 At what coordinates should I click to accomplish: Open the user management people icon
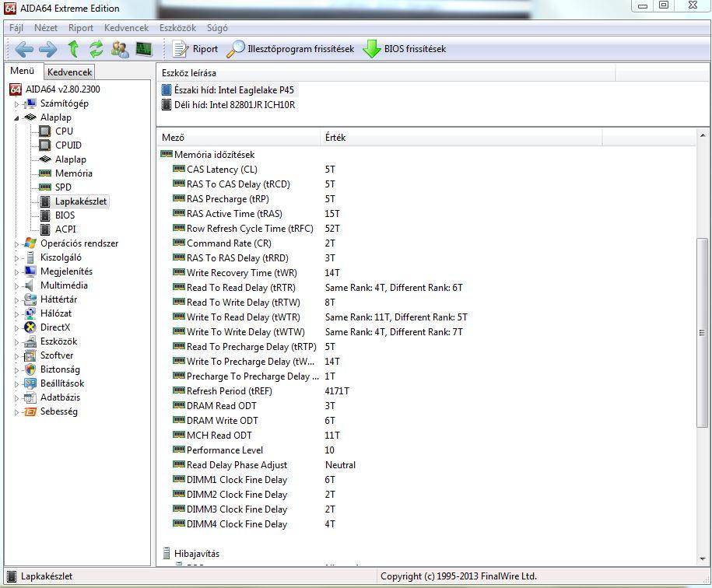[120, 49]
